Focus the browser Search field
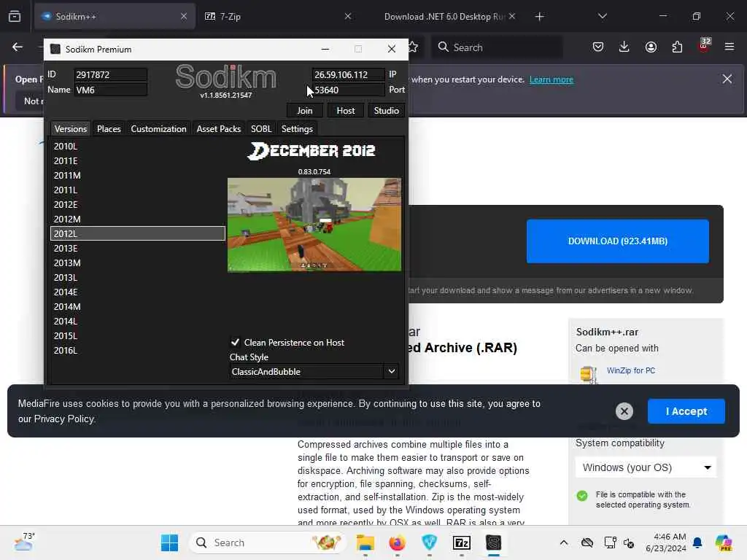Viewport: 747px width, 560px height. tap(496, 47)
